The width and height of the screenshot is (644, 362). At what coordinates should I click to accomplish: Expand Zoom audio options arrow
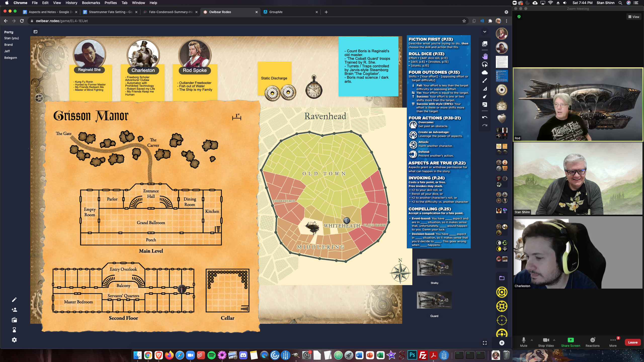point(532,340)
